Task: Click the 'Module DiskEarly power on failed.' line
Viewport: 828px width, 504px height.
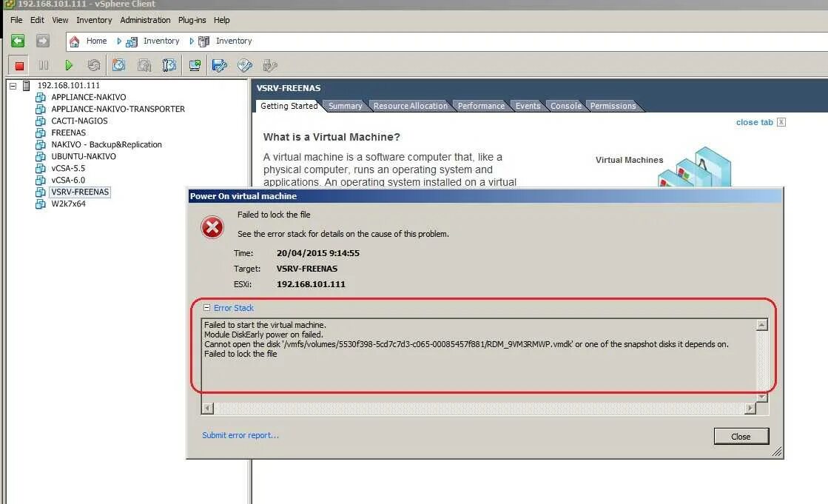Action: pyautogui.click(x=263, y=335)
